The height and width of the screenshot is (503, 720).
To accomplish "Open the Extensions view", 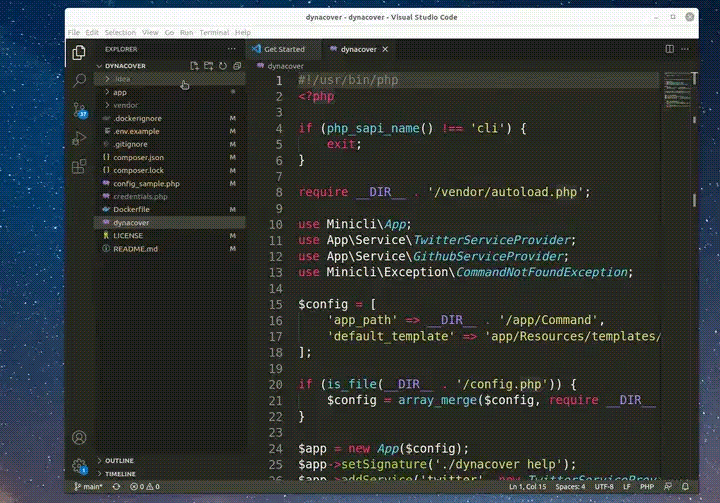I will tap(79, 166).
